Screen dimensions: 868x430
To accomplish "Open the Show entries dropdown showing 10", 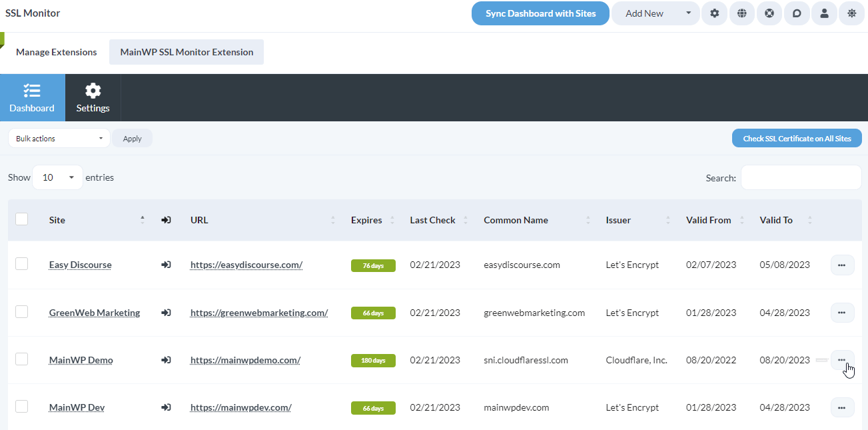I will click(x=57, y=177).
